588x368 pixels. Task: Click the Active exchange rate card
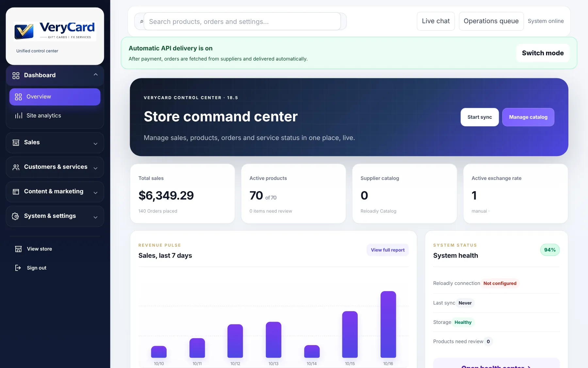click(x=516, y=194)
